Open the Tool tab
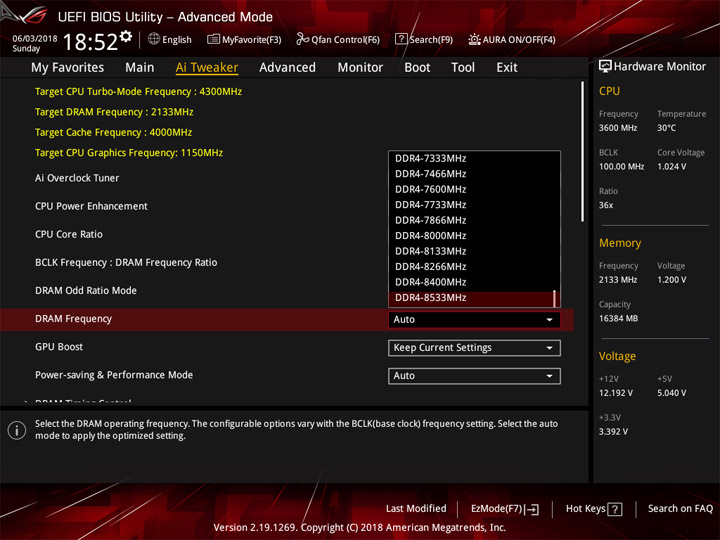 (x=463, y=68)
